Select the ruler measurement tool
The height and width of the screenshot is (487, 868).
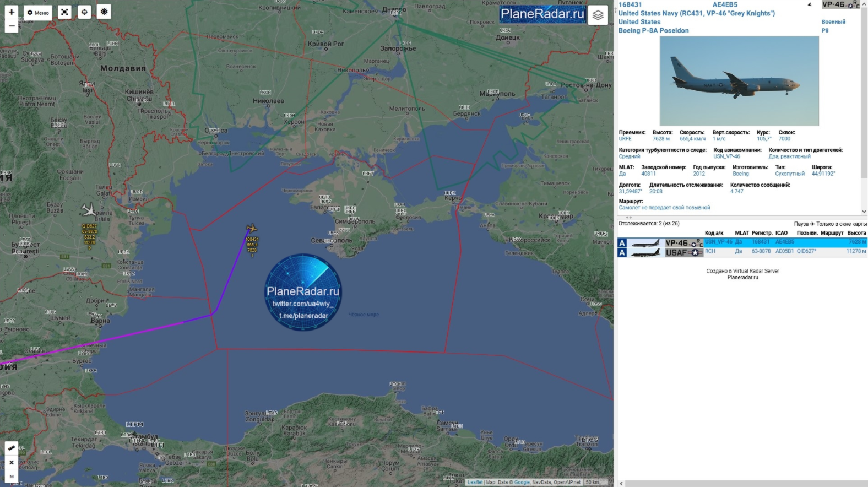(x=12, y=448)
